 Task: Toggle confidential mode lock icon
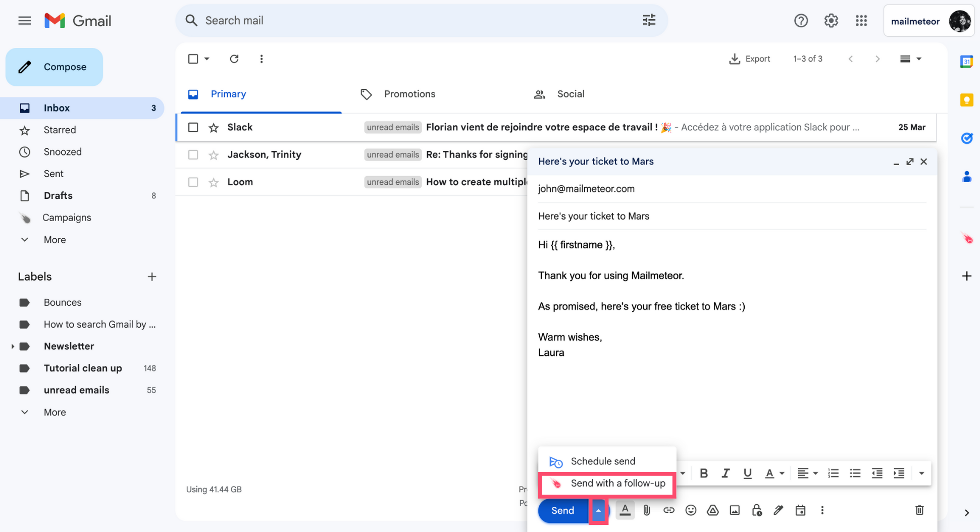756,510
